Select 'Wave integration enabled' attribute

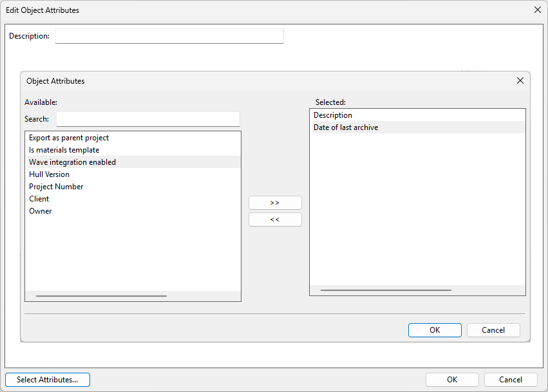(133, 162)
